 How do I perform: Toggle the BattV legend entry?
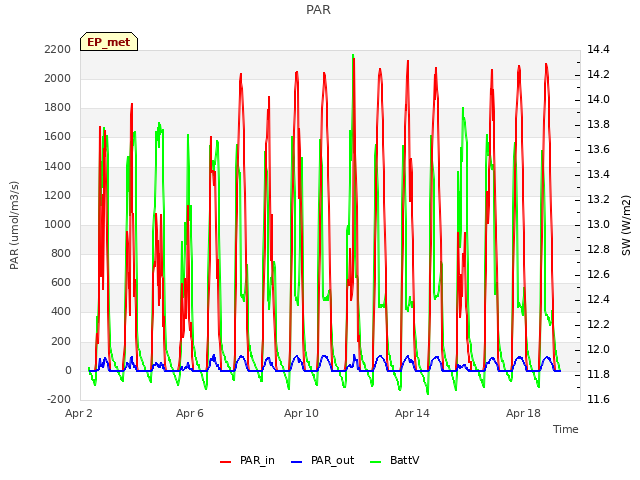394,461
